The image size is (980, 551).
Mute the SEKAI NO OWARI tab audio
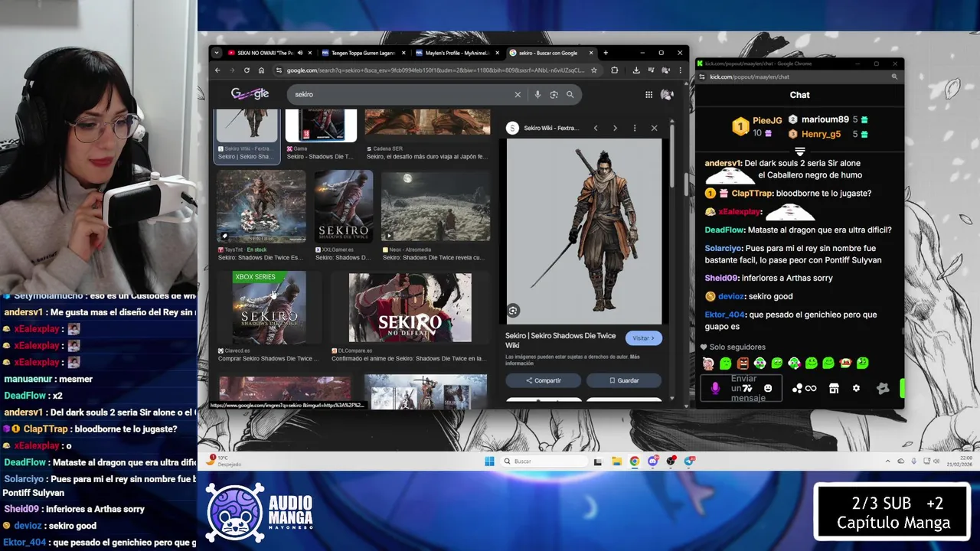[x=300, y=53]
